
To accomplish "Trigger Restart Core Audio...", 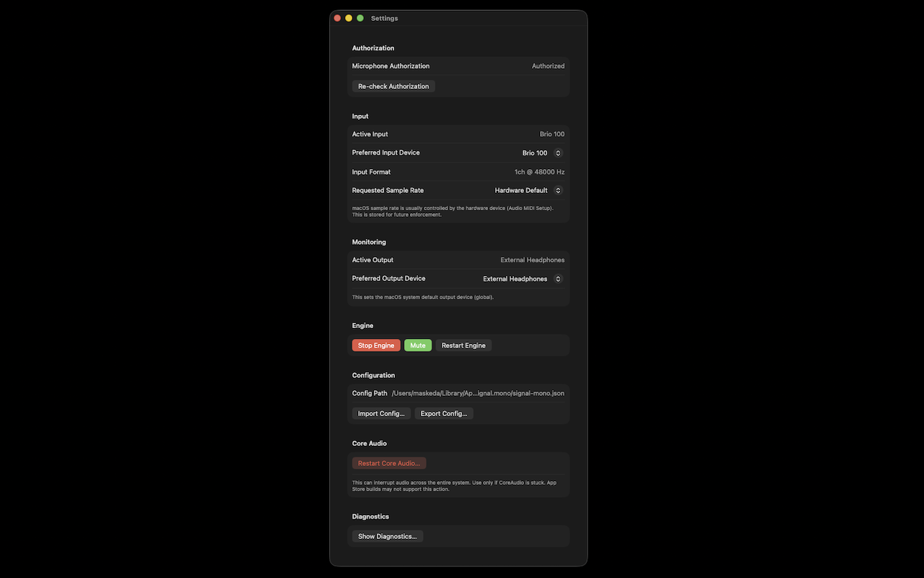I will tap(389, 462).
